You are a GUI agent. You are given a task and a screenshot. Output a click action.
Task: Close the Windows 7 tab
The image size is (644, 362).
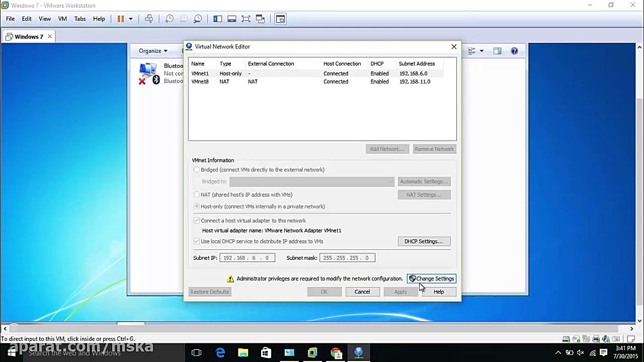point(50,37)
